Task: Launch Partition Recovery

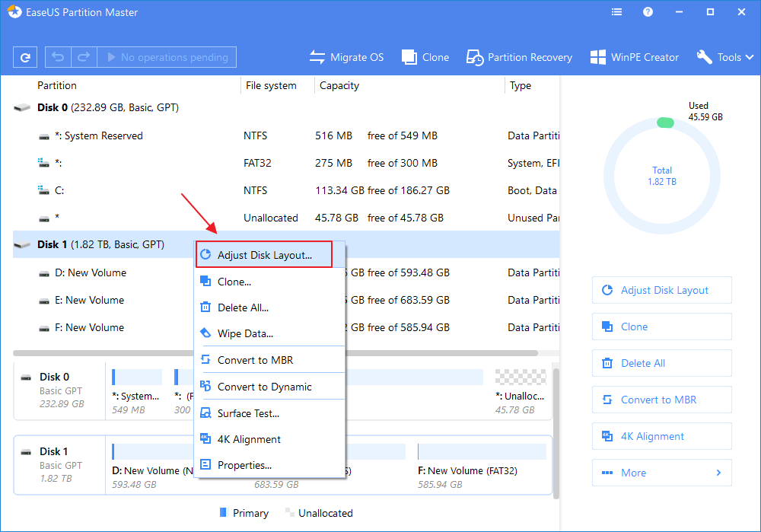Action: (519, 57)
